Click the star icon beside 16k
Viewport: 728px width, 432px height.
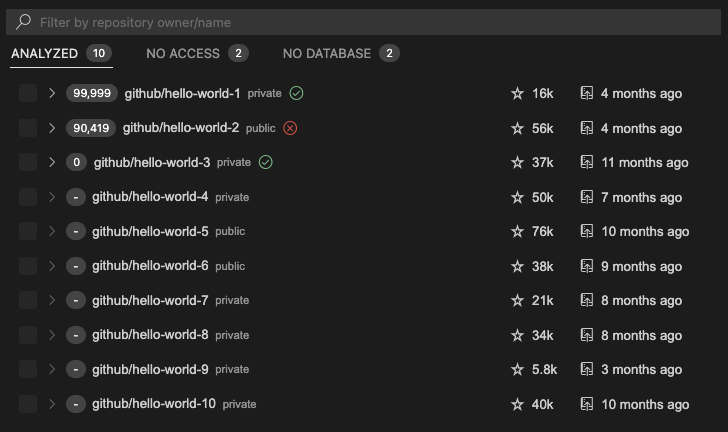[x=517, y=93]
